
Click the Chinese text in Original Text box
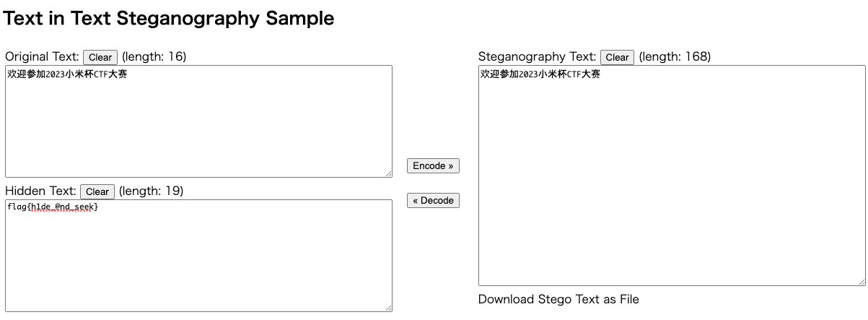coord(67,74)
